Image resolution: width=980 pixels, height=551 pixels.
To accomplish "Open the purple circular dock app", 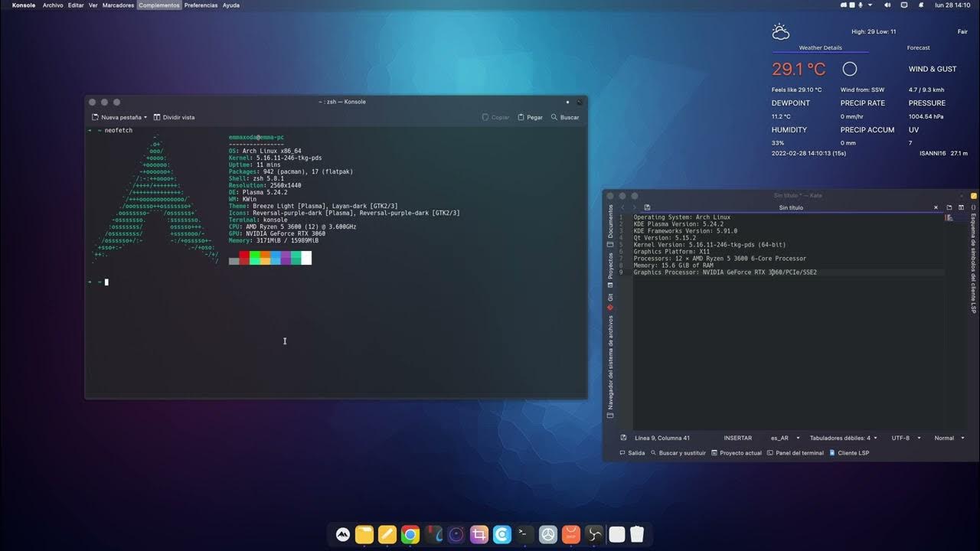I will (x=457, y=534).
